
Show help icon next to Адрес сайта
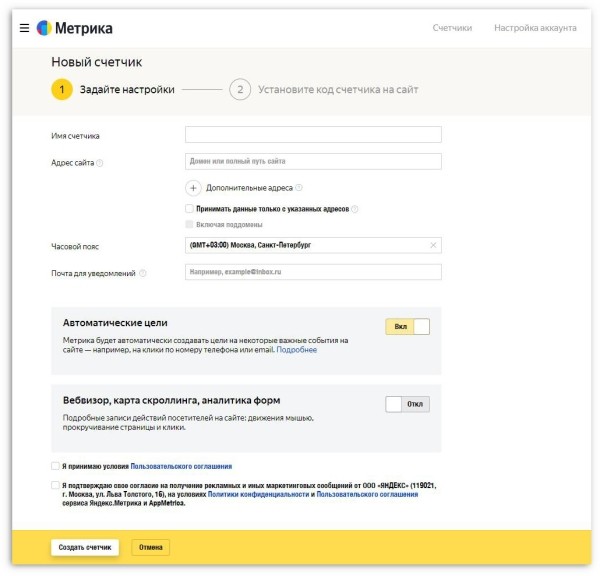coord(99,163)
